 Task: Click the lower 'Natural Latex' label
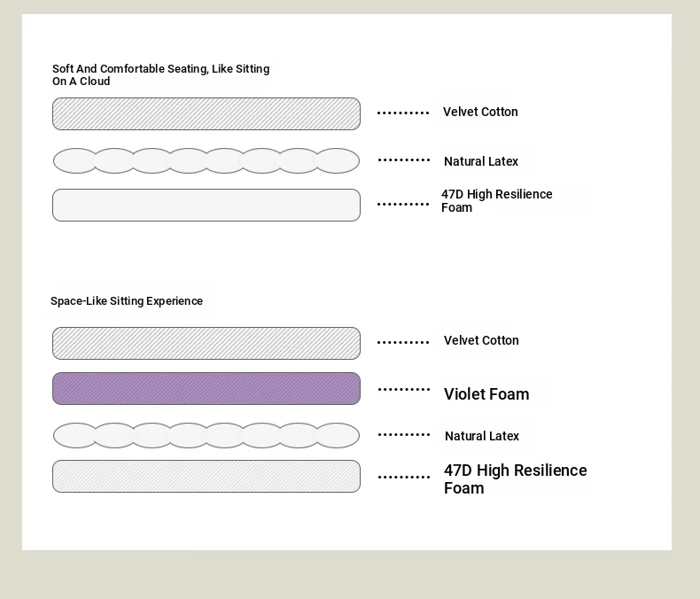482,436
